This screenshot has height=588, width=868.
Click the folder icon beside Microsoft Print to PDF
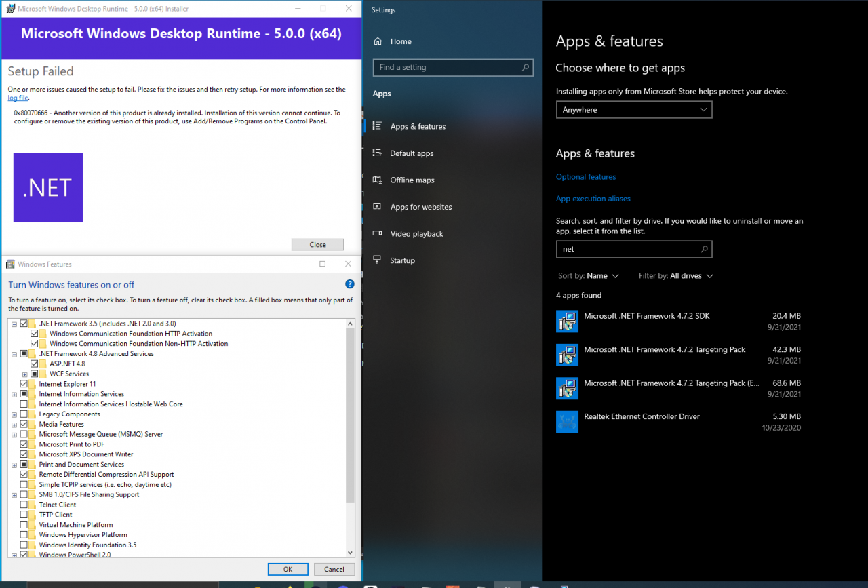33,444
